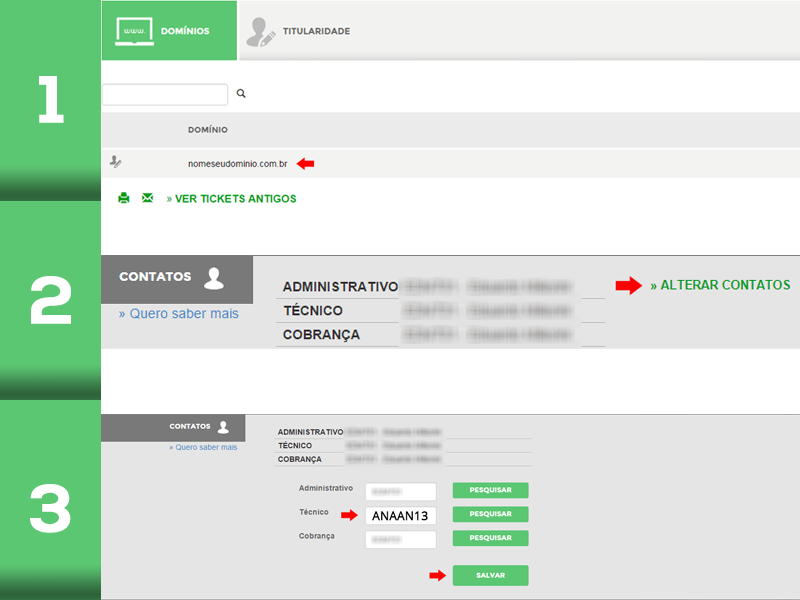Click the Alterar Contatos link
Viewport: 800px width, 600px height.
pyautogui.click(x=720, y=285)
